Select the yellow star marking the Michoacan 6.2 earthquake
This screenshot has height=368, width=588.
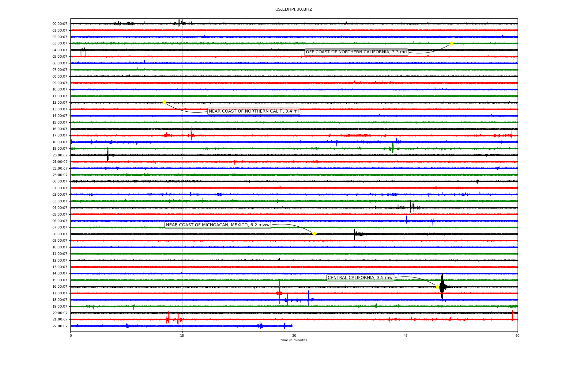(x=314, y=234)
